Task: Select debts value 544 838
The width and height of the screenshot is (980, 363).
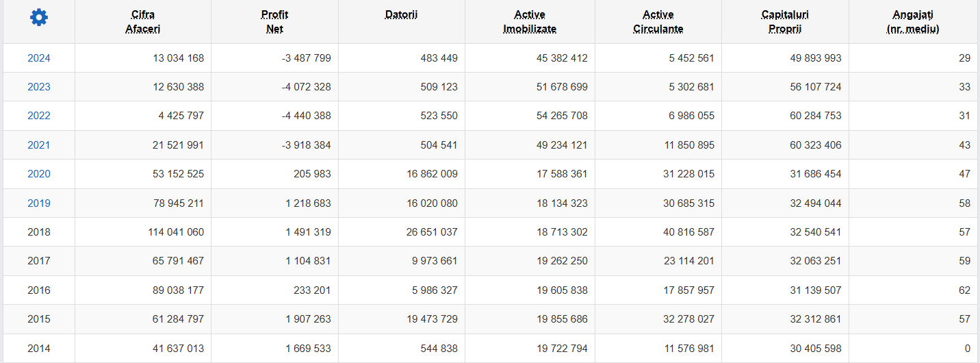Action: [x=439, y=349]
